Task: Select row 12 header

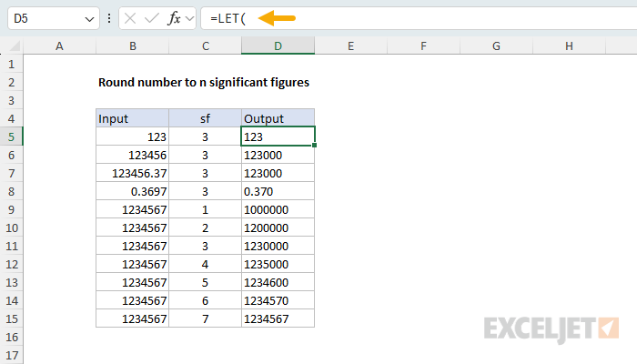Action: tap(11, 264)
